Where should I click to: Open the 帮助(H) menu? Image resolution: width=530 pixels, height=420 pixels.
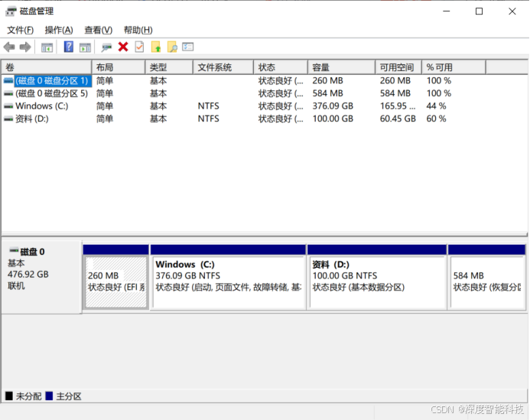[138, 30]
